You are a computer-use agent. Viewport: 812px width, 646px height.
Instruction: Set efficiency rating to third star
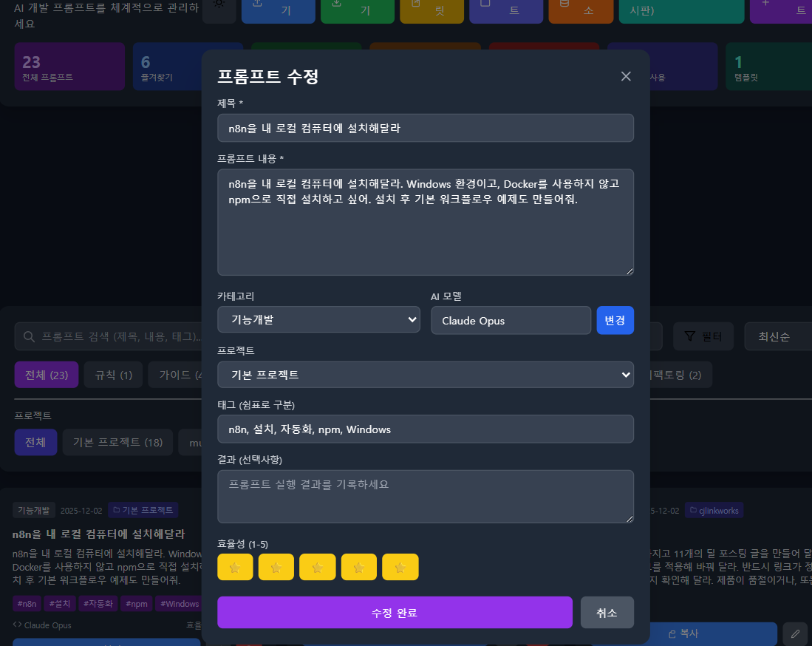(x=318, y=568)
